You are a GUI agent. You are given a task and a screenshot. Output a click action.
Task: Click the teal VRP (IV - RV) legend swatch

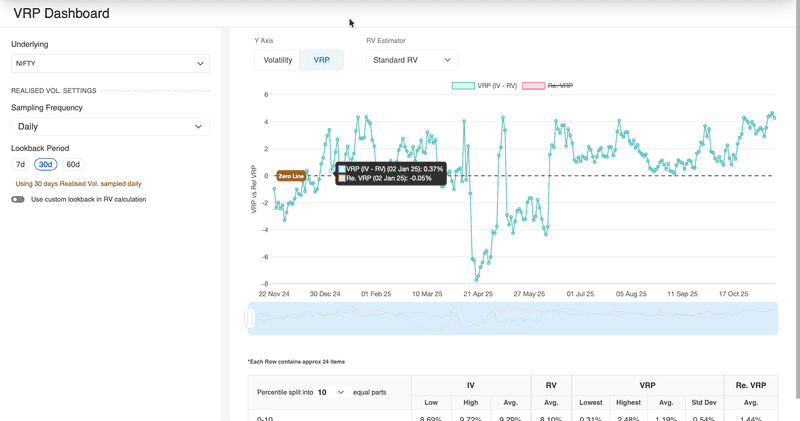point(463,86)
